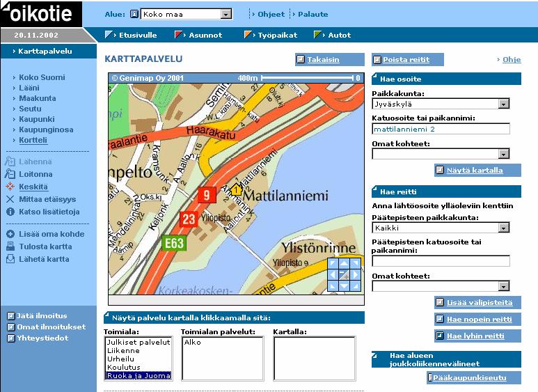Click the Loitonna zoom-out icon
538x392 pixels.
point(10,174)
